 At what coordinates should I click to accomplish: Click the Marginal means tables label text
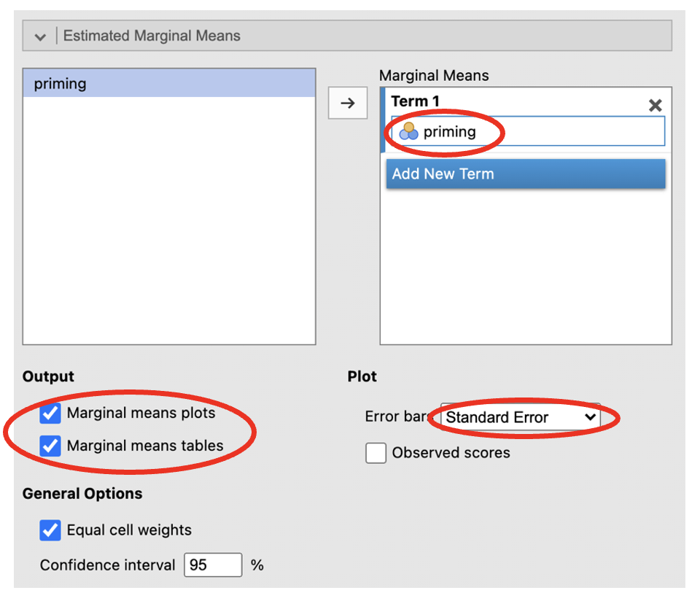(x=145, y=446)
